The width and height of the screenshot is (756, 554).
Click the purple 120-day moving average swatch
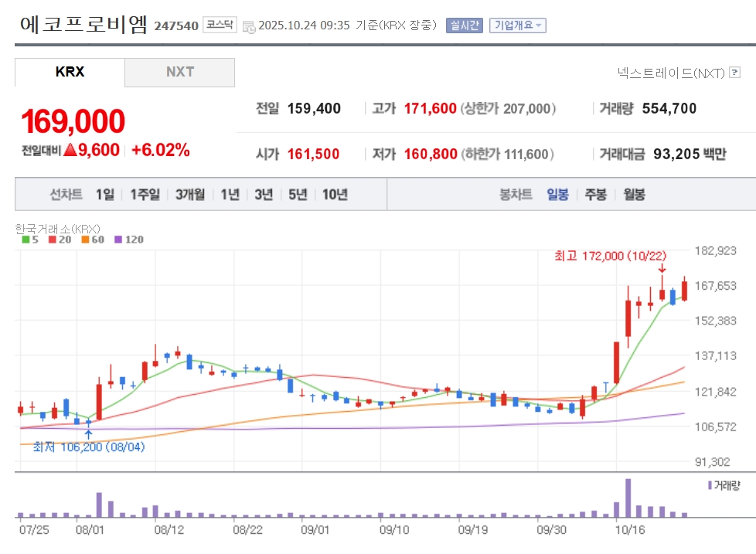coord(118,240)
